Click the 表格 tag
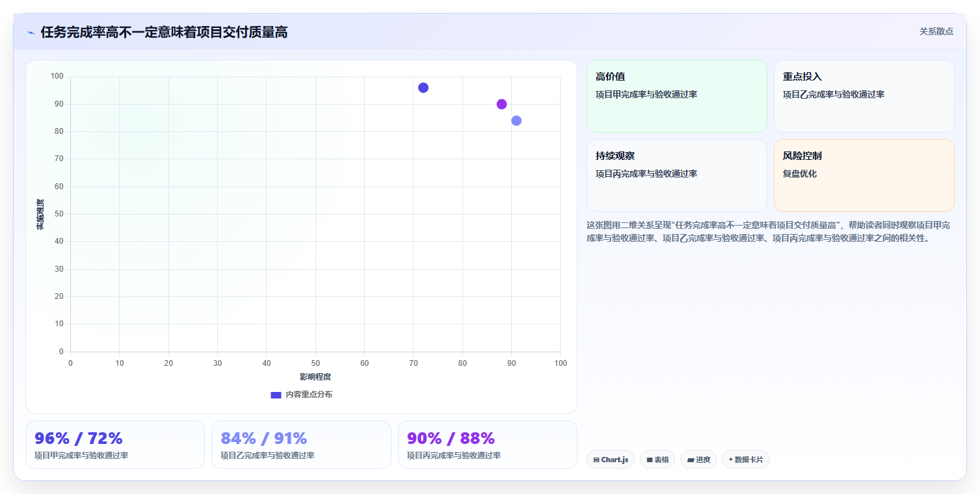The height and width of the screenshot is (494, 980). coord(657,460)
